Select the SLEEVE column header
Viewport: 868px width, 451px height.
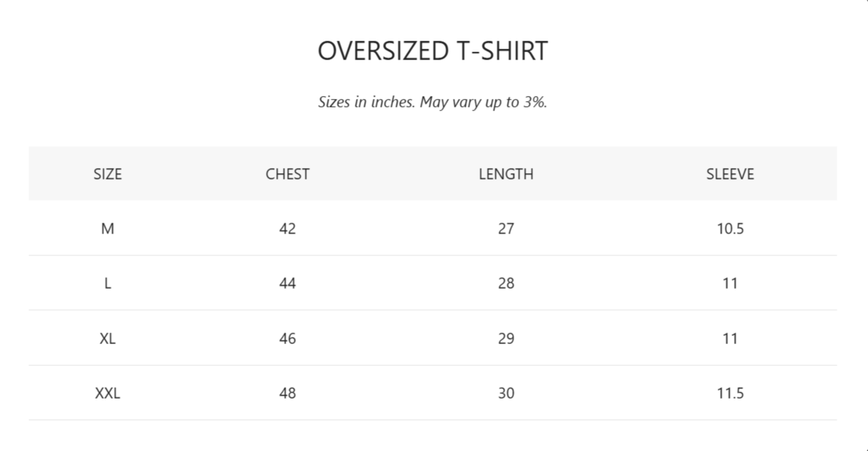(x=730, y=174)
